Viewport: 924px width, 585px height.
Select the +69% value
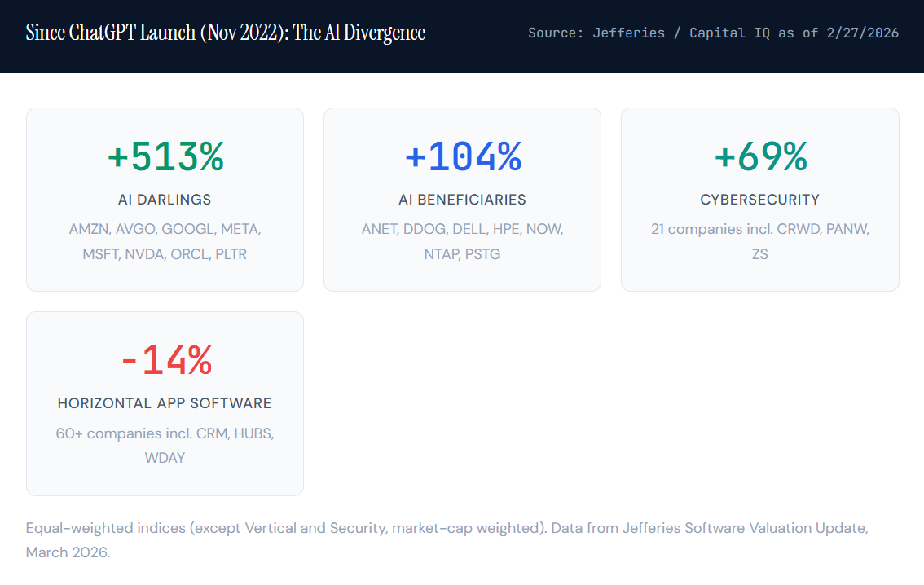click(760, 156)
